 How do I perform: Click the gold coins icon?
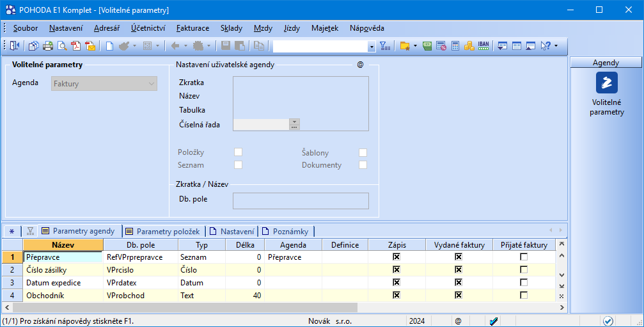[469, 46]
